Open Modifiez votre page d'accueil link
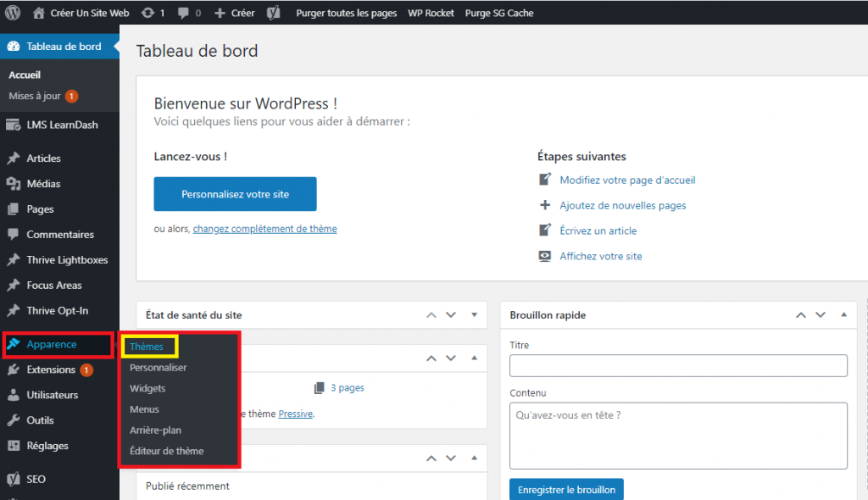The width and height of the screenshot is (868, 500). coord(627,180)
